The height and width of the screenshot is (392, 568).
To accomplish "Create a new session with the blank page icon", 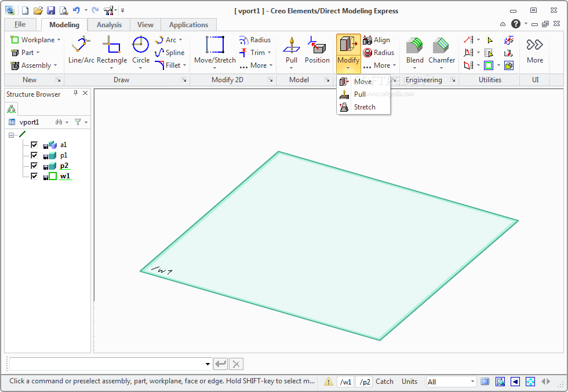I will point(25,10).
